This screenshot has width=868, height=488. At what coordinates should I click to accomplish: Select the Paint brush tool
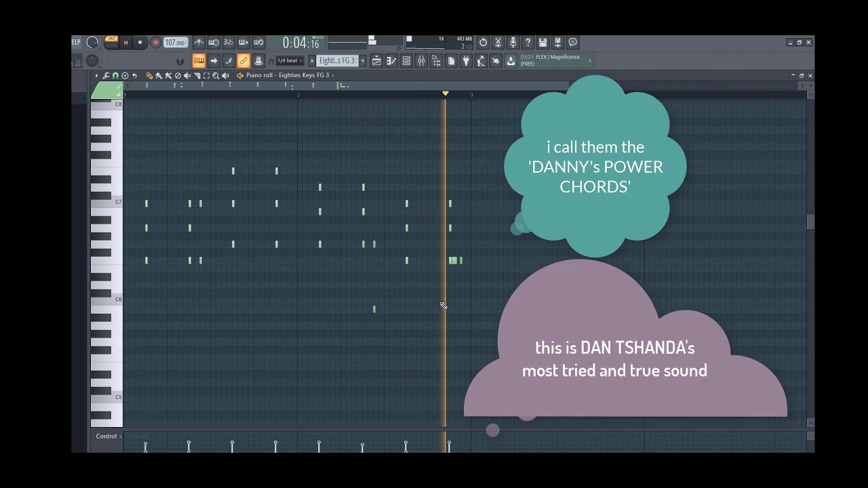coord(159,75)
